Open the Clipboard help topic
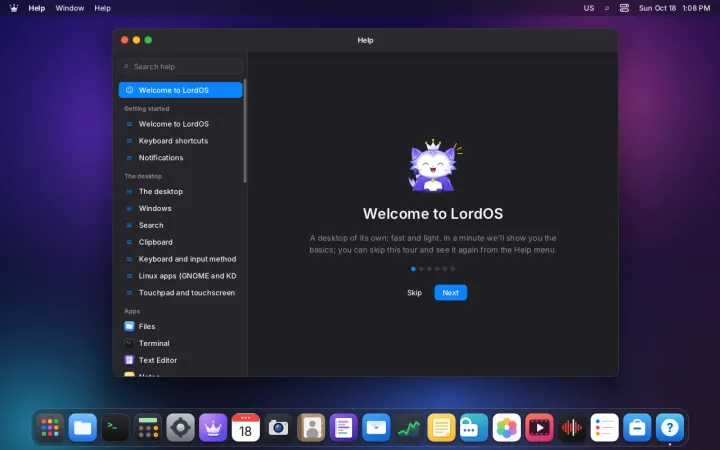The image size is (720, 450). coord(180,242)
